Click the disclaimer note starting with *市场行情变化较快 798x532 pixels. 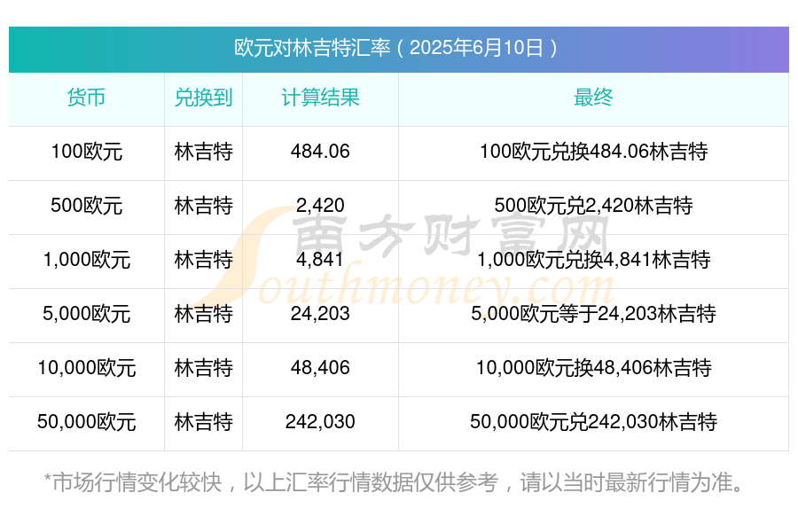[395, 482]
